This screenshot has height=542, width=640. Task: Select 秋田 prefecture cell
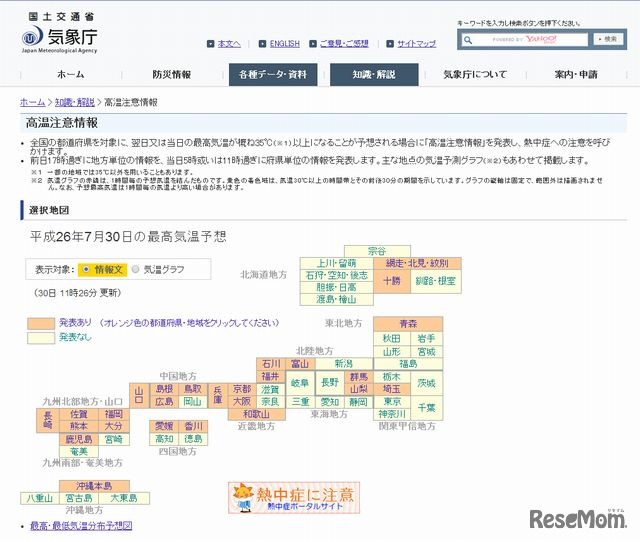(391, 338)
